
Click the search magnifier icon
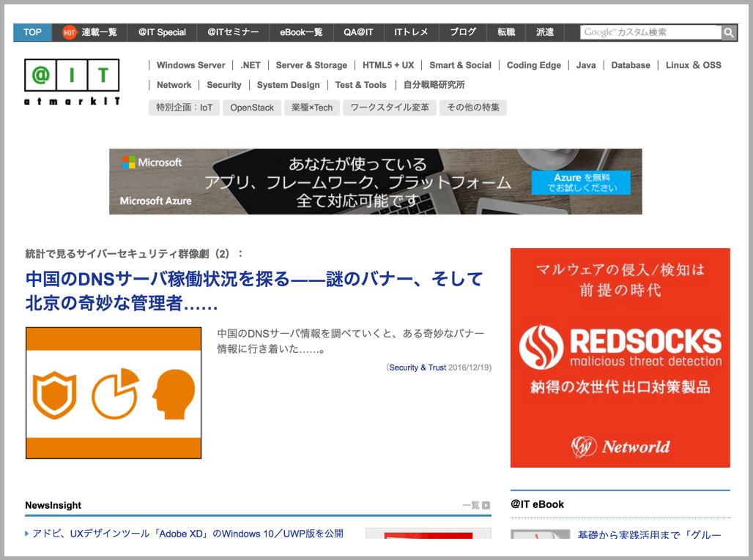pyautogui.click(x=729, y=33)
